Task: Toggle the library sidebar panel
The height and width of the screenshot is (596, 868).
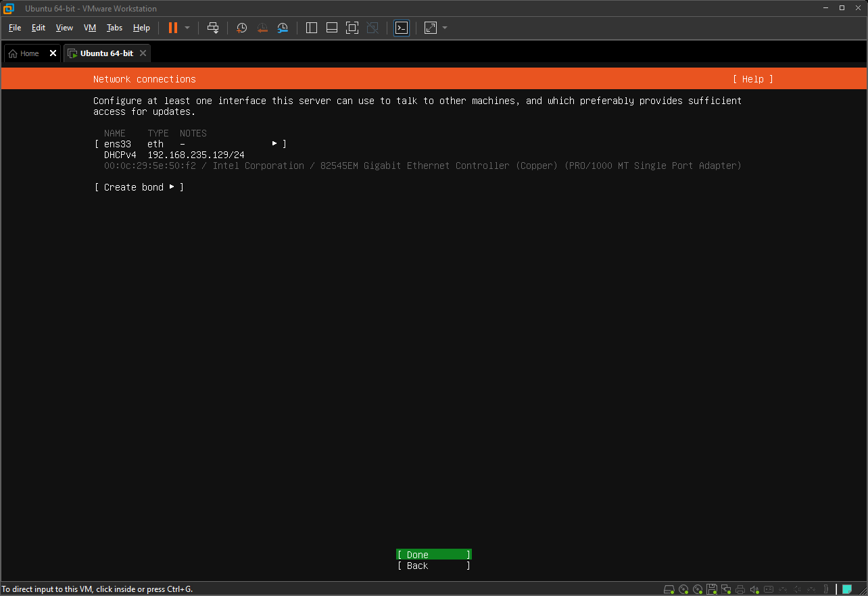Action: [312, 28]
